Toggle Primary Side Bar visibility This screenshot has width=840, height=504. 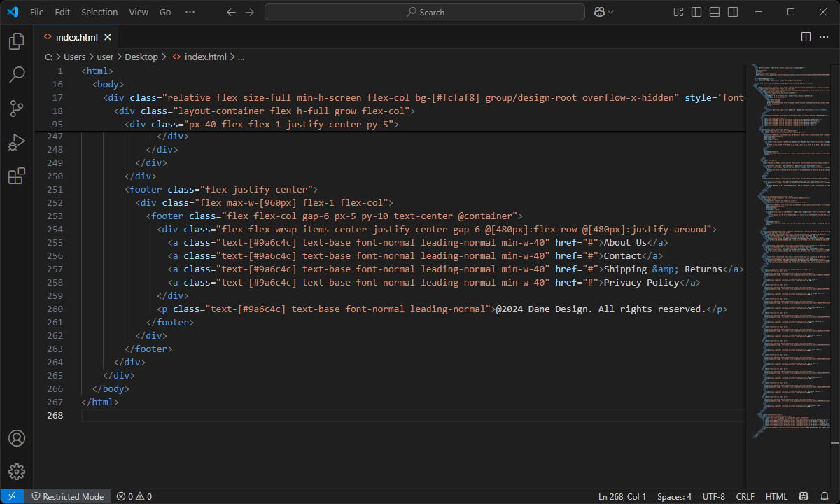click(x=696, y=12)
